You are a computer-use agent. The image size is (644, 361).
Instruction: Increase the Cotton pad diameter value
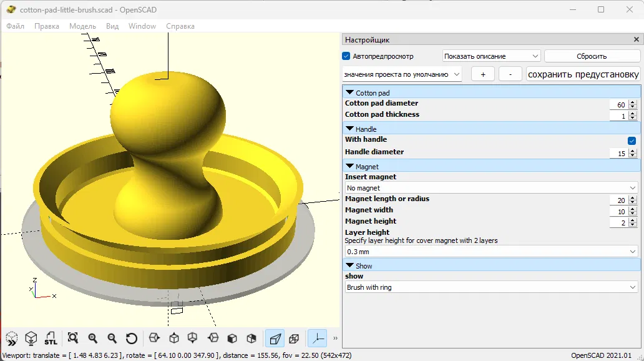[x=633, y=102]
